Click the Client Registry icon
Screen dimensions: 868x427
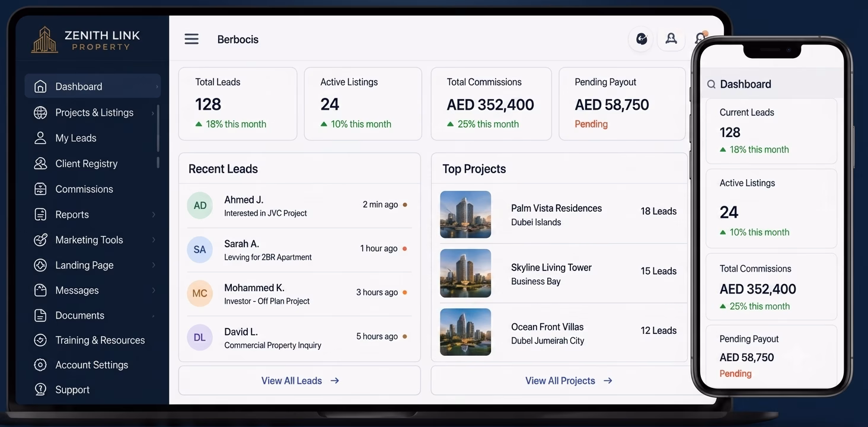pyautogui.click(x=40, y=164)
